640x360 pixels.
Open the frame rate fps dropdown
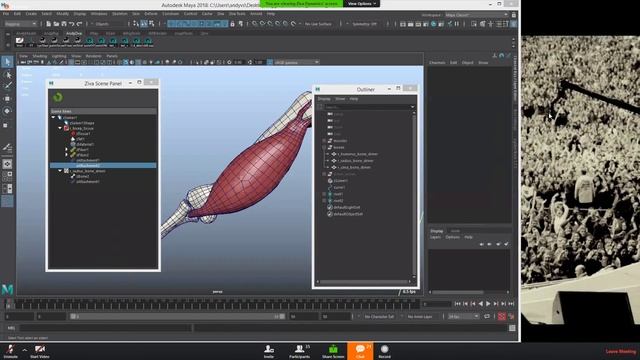[463, 316]
